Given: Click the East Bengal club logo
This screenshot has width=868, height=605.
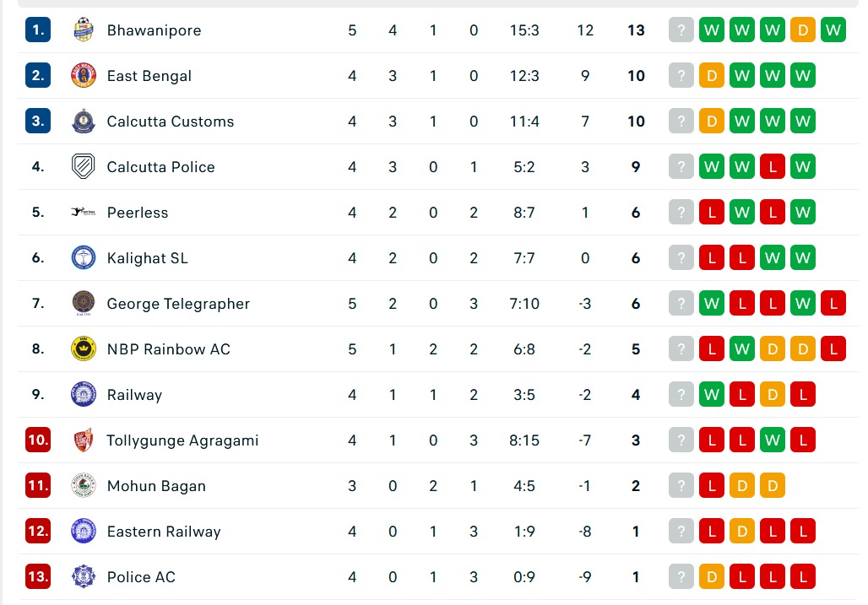Looking at the screenshot, I should coord(84,76).
